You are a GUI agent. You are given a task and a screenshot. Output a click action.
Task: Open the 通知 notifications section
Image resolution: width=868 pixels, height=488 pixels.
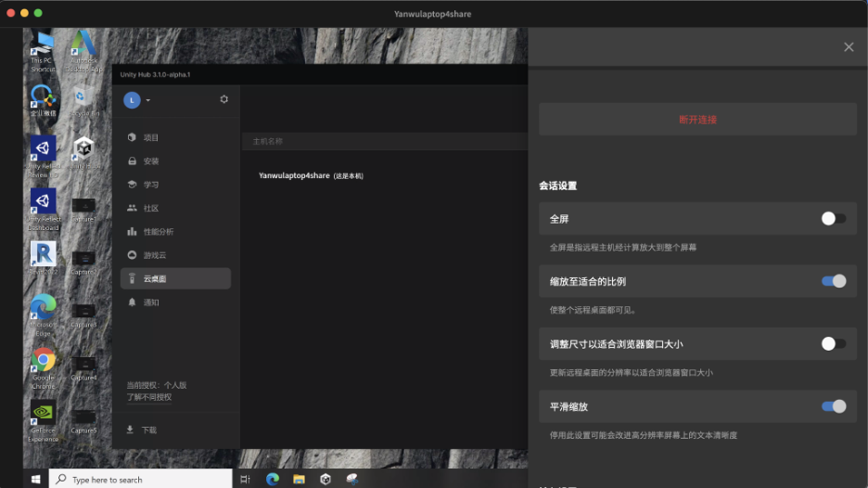(175, 302)
